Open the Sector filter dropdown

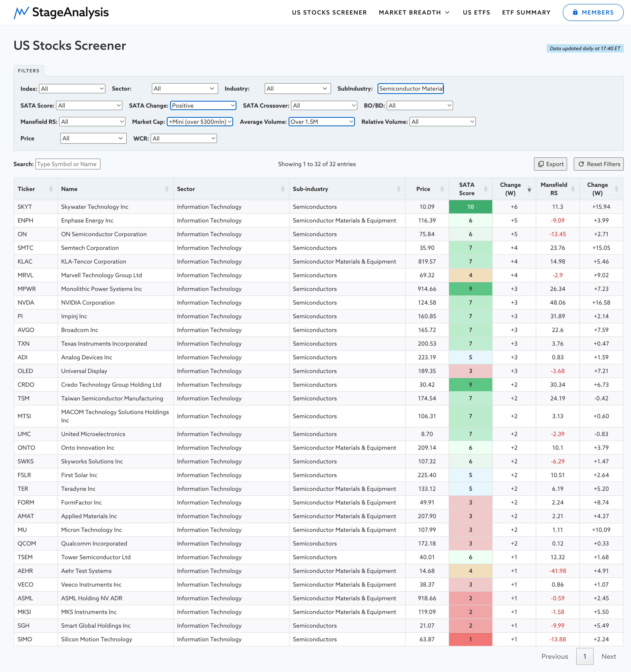coord(185,89)
